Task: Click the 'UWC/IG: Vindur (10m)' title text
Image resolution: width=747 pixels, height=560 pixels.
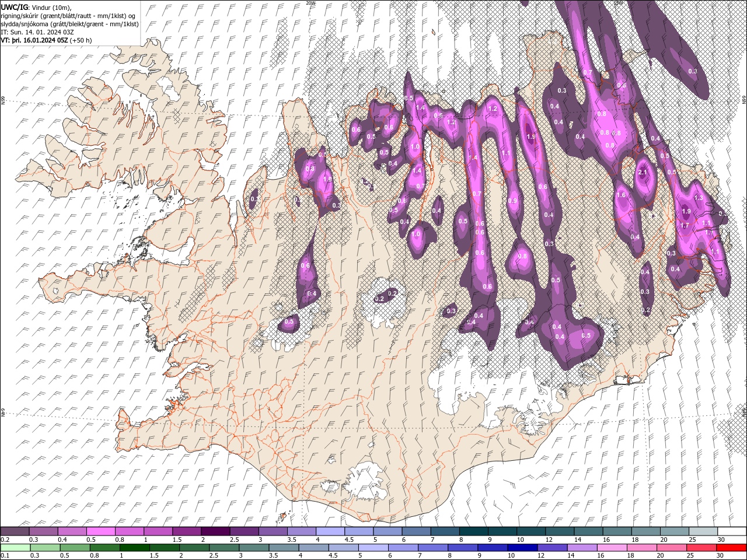Action: (x=35, y=7)
